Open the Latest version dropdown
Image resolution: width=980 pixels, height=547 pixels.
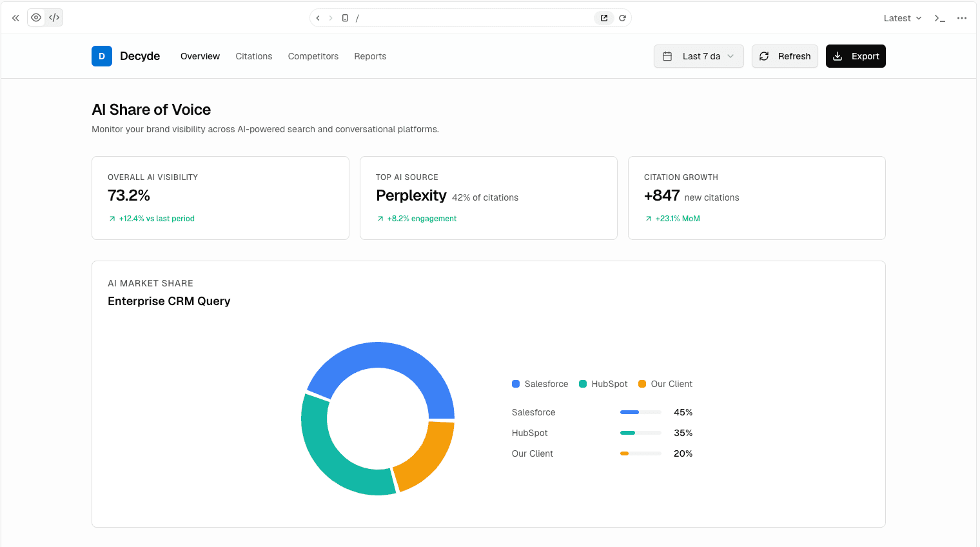point(902,18)
